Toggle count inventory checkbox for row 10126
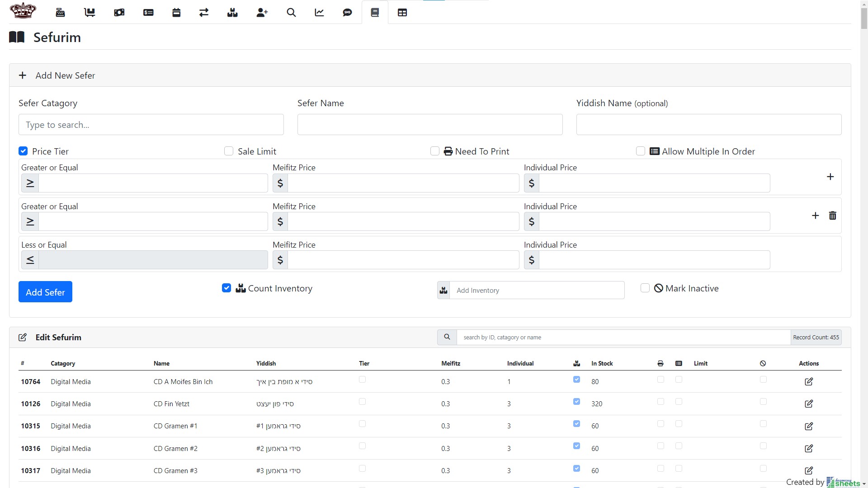The width and height of the screenshot is (868, 488). point(576,402)
